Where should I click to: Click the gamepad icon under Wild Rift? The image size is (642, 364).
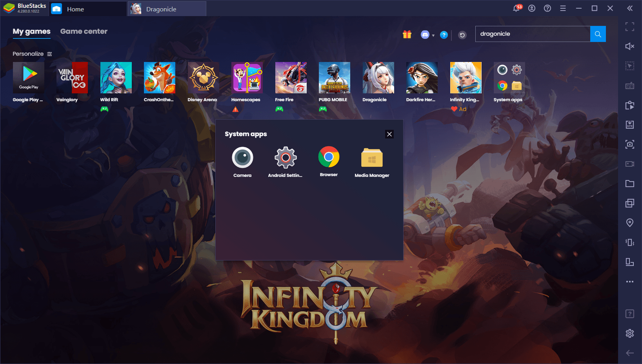coord(104,109)
